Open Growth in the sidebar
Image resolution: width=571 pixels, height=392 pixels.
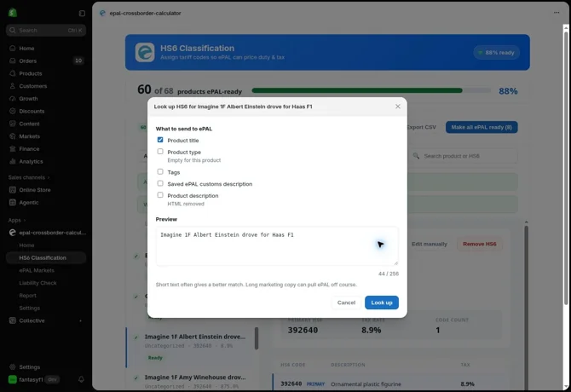pyautogui.click(x=28, y=99)
